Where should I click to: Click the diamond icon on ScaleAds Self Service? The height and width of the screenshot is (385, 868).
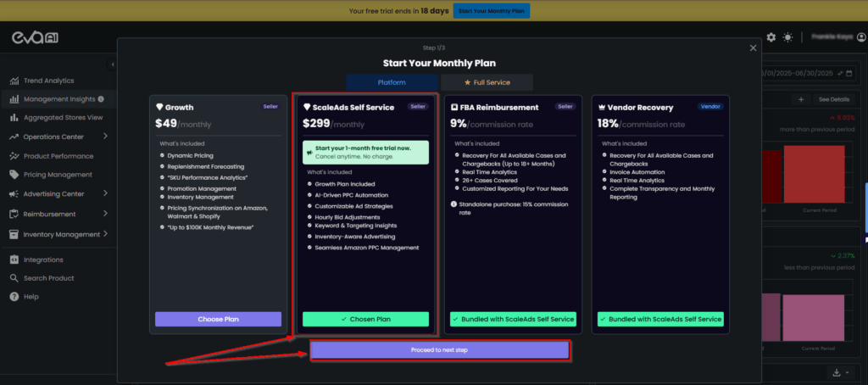tap(307, 108)
